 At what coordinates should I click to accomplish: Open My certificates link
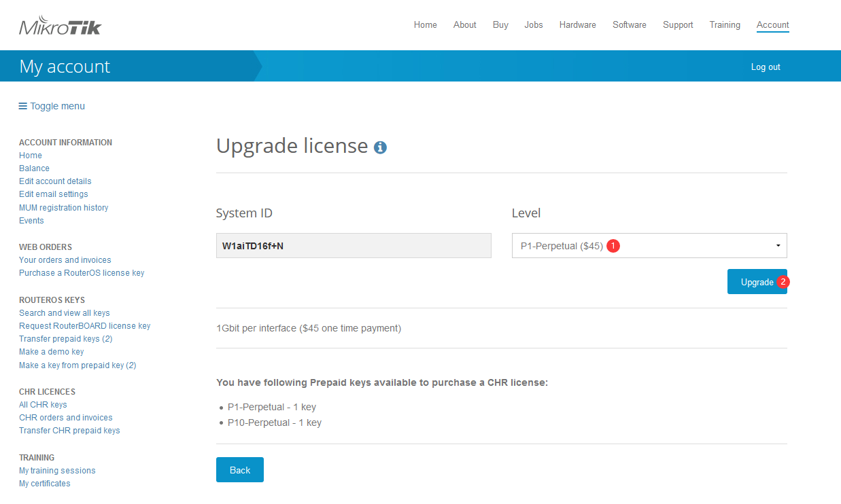(x=44, y=484)
